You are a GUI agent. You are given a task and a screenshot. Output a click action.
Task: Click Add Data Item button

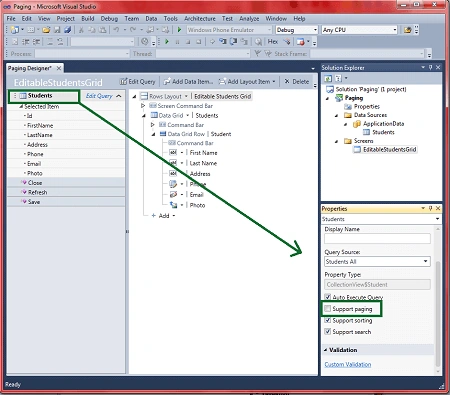click(x=188, y=82)
